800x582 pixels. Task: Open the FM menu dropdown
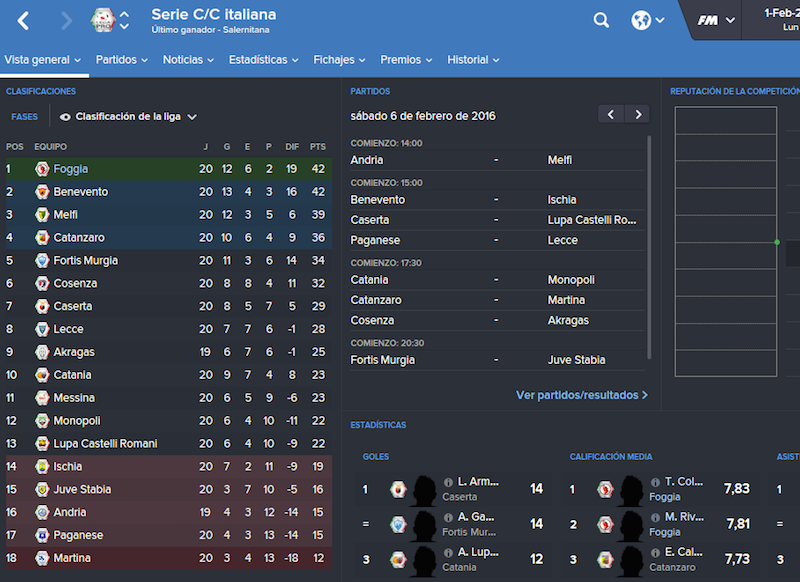pyautogui.click(x=716, y=20)
